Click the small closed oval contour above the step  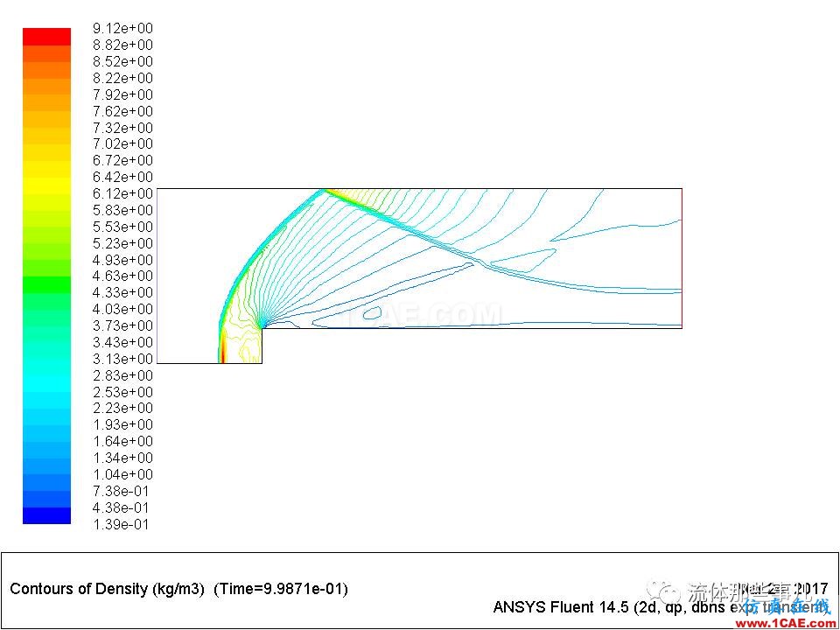click(x=372, y=313)
